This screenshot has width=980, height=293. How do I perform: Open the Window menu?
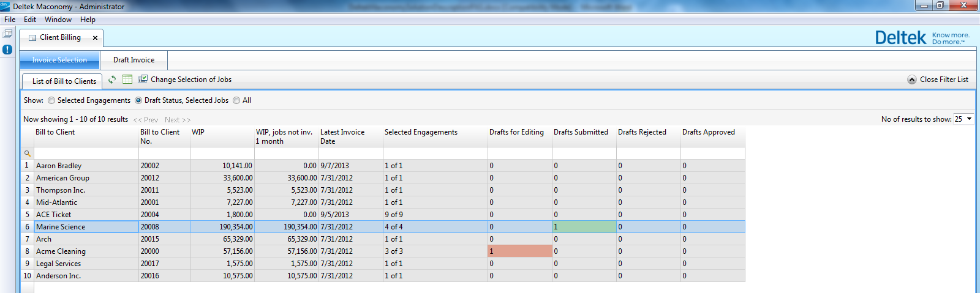(x=58, y=20)
